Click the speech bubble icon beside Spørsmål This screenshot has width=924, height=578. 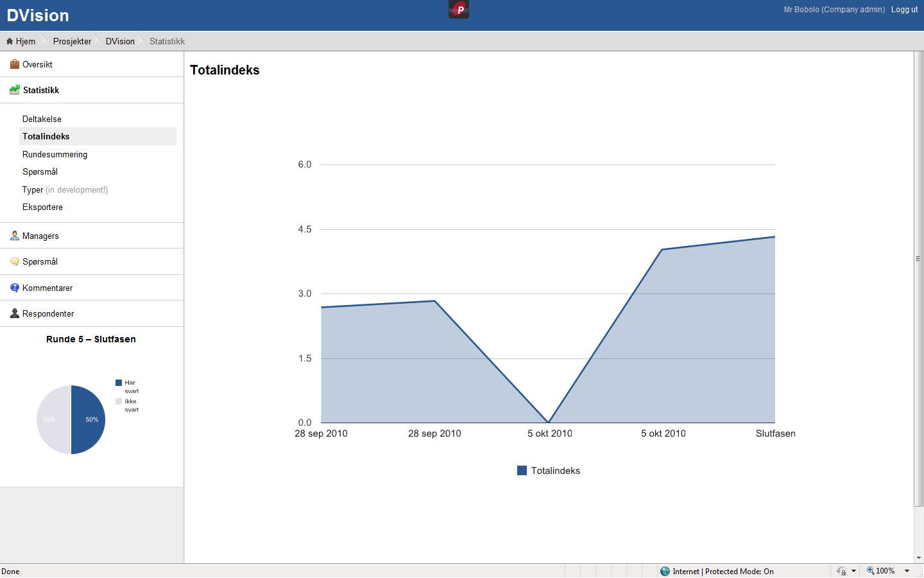[x=15, y=261]
